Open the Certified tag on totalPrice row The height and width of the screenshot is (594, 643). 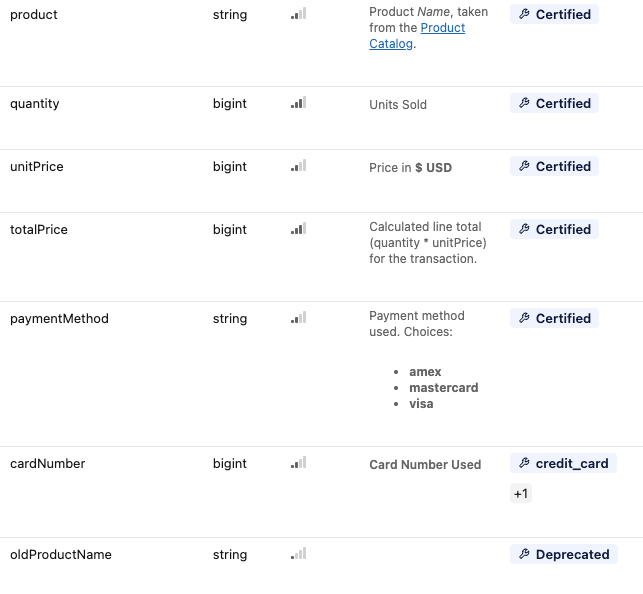pos(554,229)
